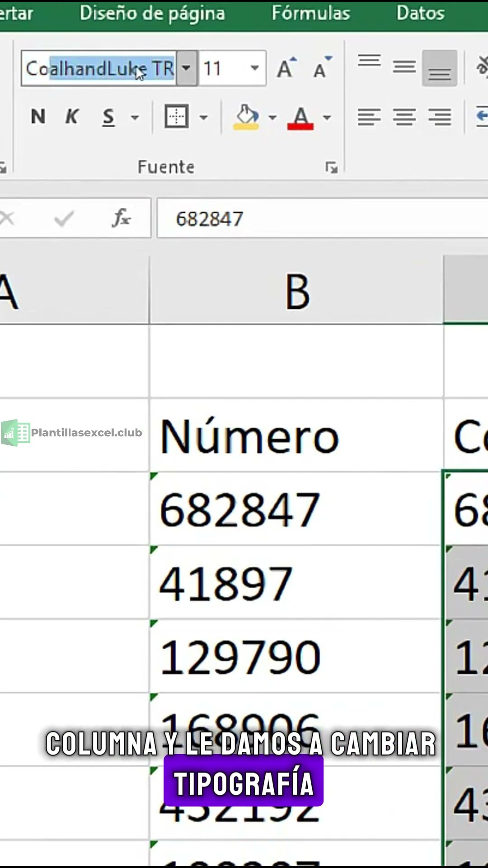Screen dimensions: 488x868
Task: Expand borders options dropdown arrow
Action: tap(204, 118)
